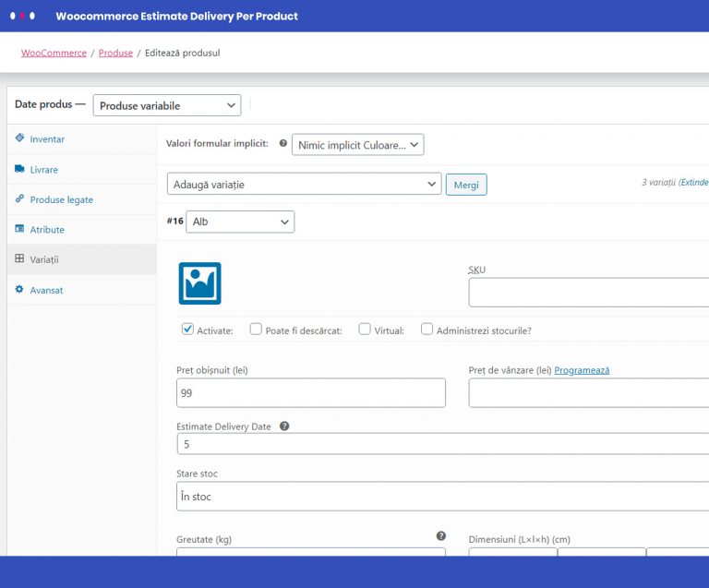Click help icon next to Valori formular implicit
This screenshot has width=709, height=588.
tap(283, 143)
